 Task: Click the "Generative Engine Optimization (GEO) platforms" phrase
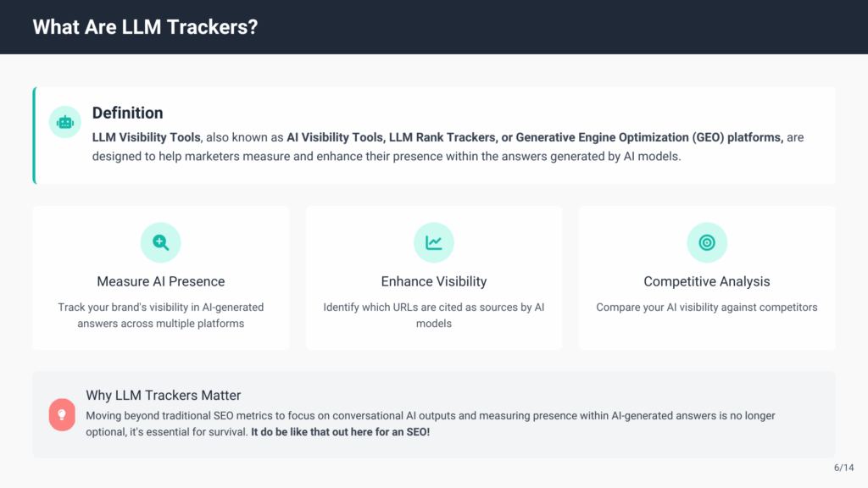pyautogui.click(x=648, y=137)
